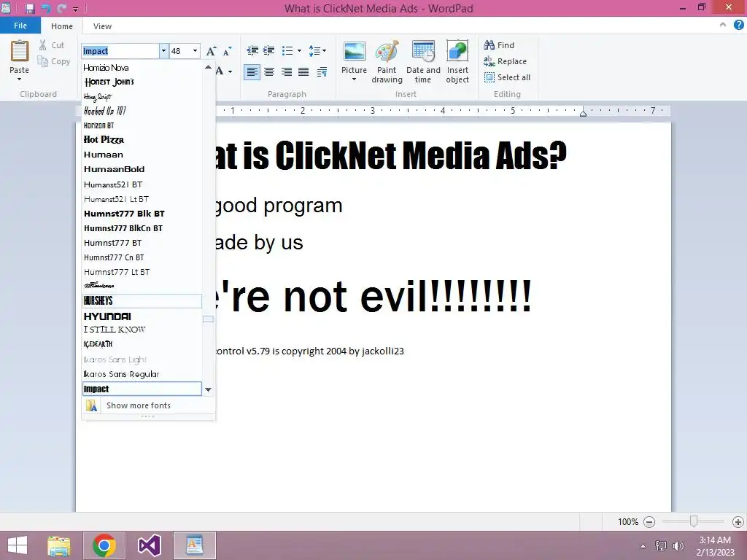This screenshot has width=747, height=560.
Task: Select the HURSHEYS font entry
Action: tap(142, 301)
